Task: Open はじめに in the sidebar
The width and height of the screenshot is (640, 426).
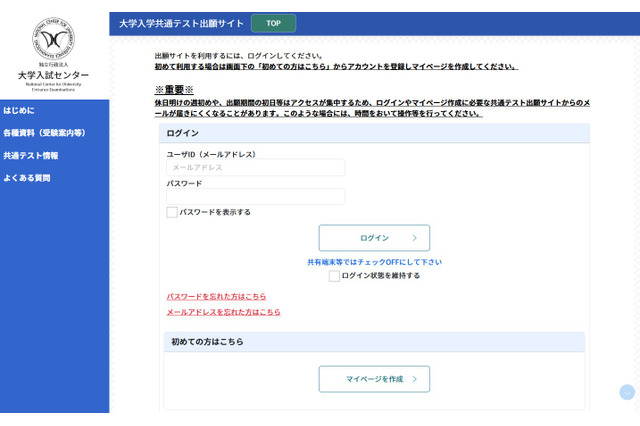Action: click(19, 110)
